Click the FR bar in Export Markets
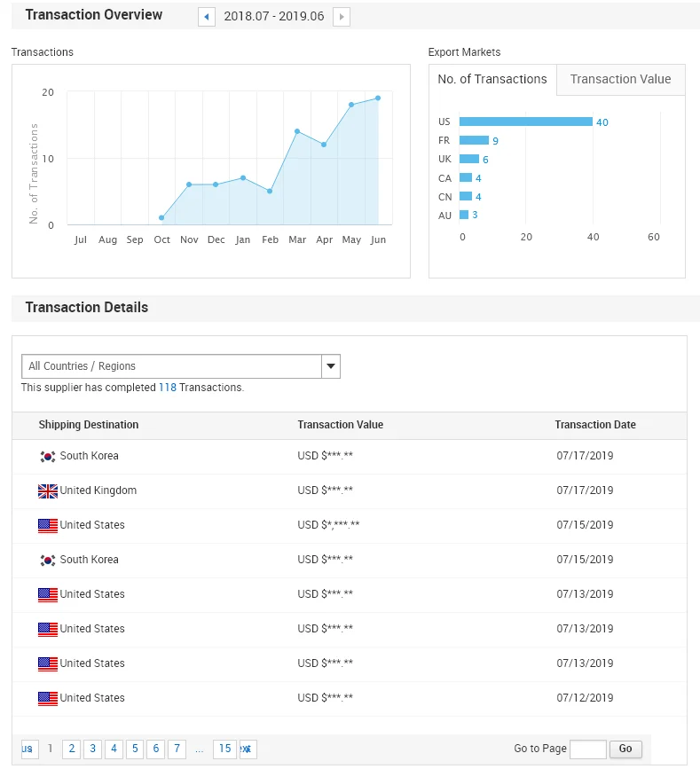Screen dimensions: 700x769 [474, 140]
